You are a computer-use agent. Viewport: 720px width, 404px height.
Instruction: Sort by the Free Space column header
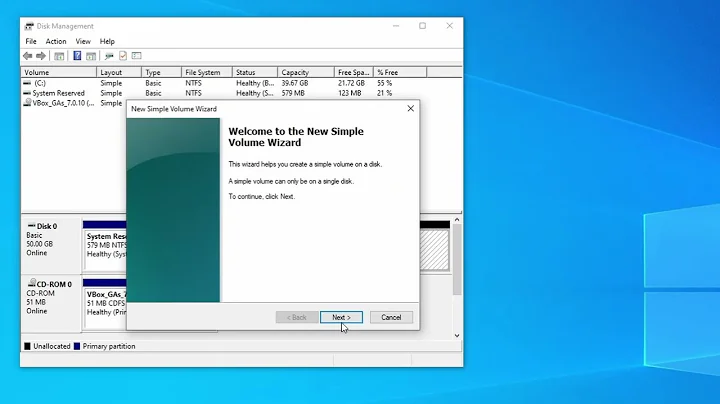click(x=354, y=73)
